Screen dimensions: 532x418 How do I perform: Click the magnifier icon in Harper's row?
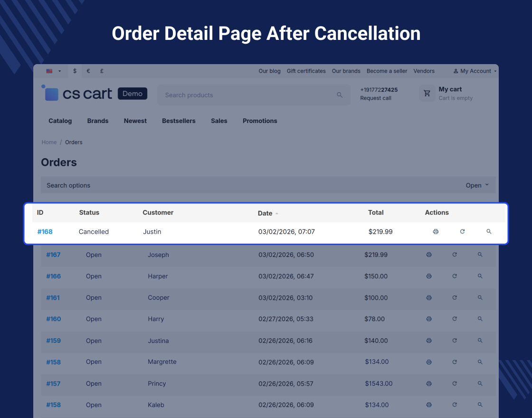(x=480, y=276)
